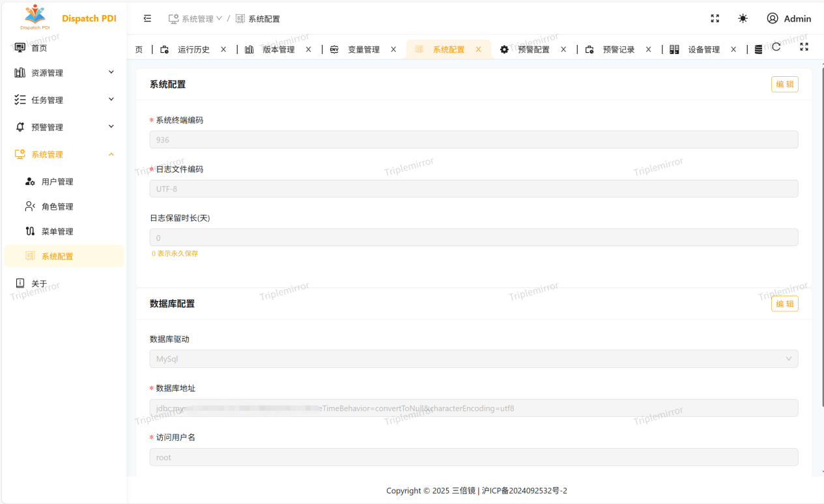Click the 关于 info icon

click(x=20, y=283)
